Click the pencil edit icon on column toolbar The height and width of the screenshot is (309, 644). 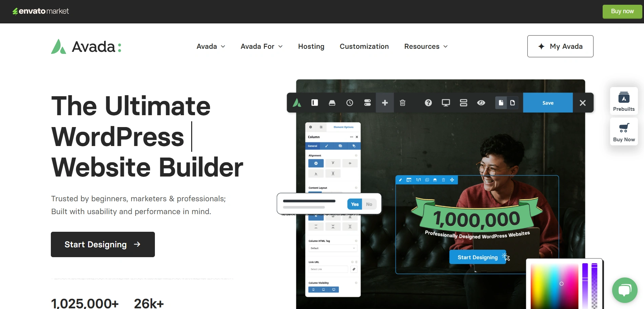tap(400, 180)
